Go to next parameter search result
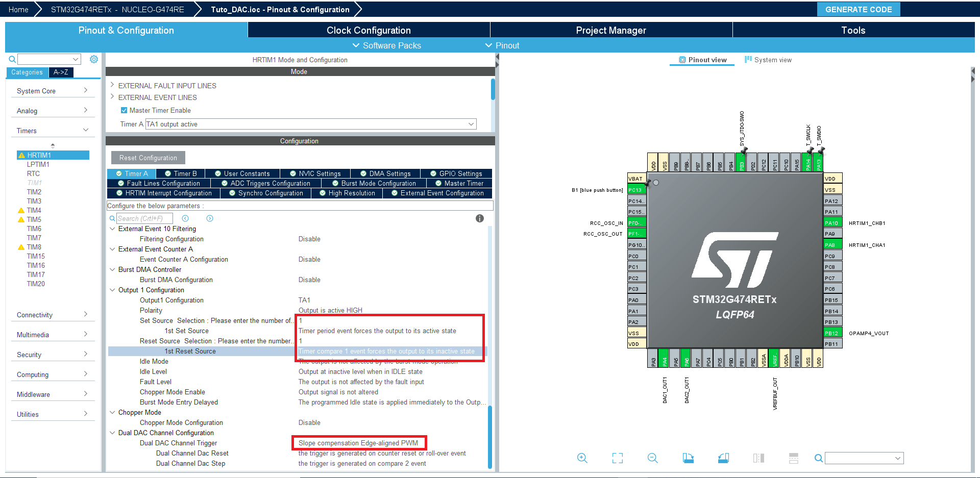The image size is (980, 478). tap(210, 218)
